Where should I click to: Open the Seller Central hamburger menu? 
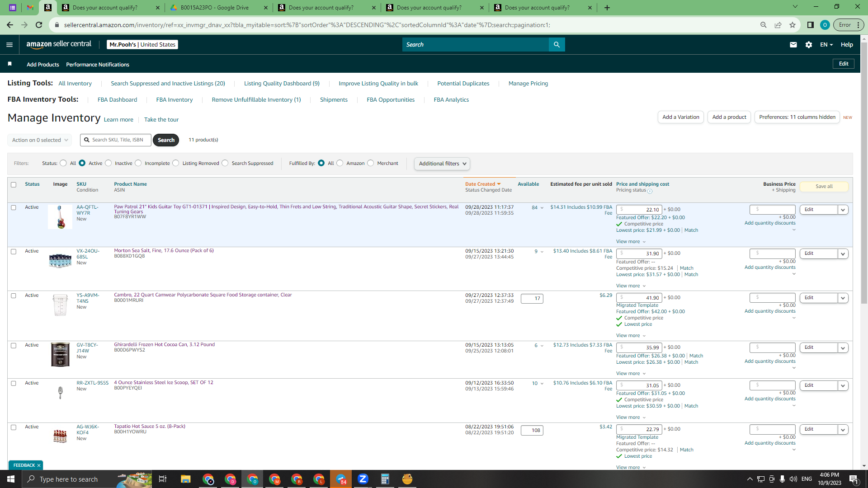pos(9,45)
